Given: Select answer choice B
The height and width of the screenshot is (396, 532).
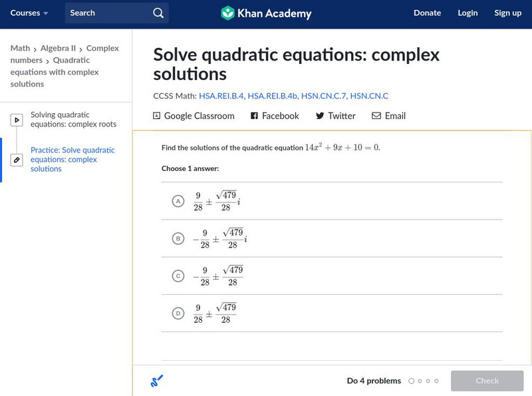Looking at the screenshot, I should coord(178,238).
